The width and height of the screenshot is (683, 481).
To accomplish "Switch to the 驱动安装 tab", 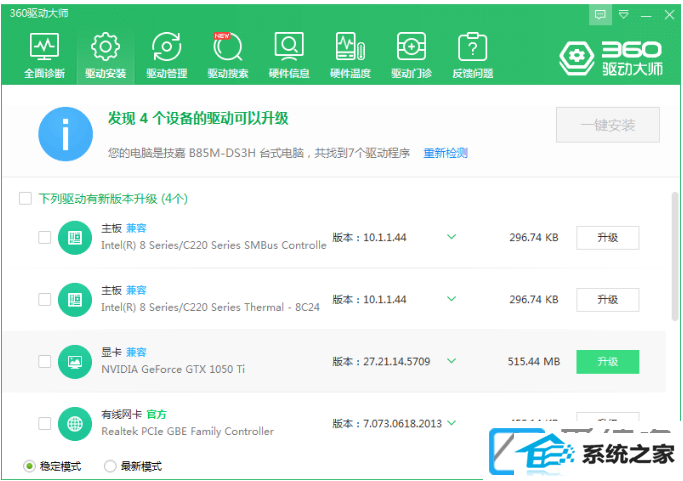I will point(105,55).
